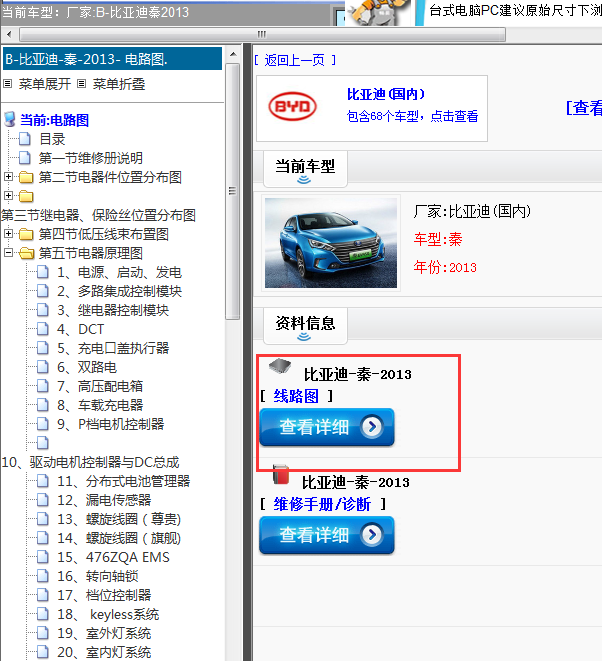Click the page icon beside 第一节维修册说明

pyautogui.click(x=25, y=158)
